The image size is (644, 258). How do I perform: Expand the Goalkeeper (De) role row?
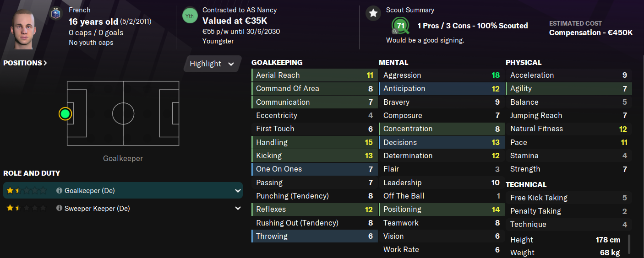point(238,191)
